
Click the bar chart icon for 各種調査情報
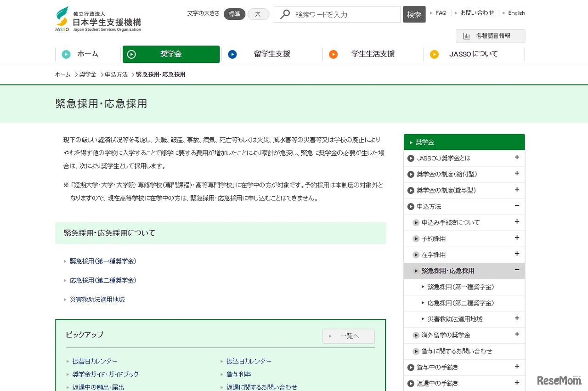466,36
